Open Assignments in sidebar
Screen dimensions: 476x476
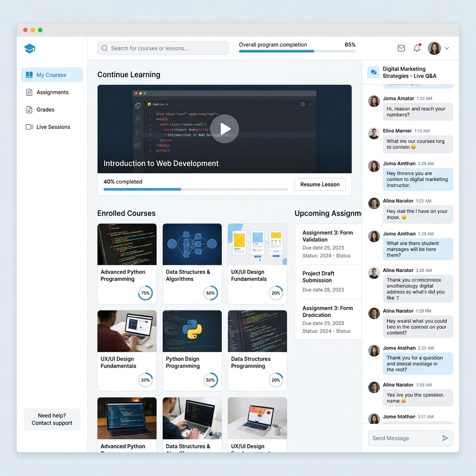click(52, 93)
